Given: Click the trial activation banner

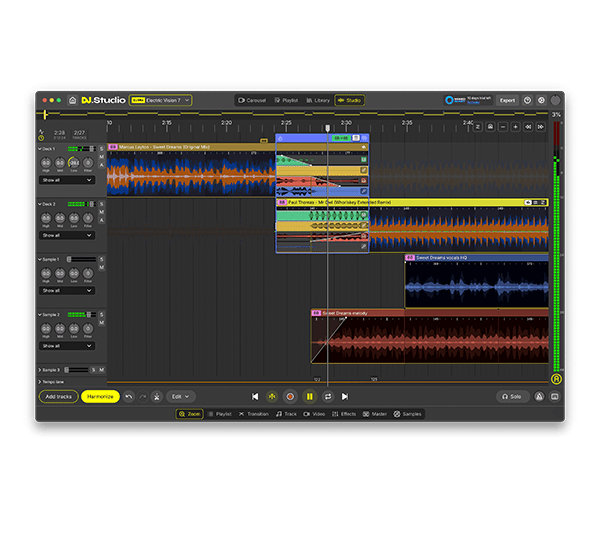Looking at the screenshot, I should coord(468,100).
